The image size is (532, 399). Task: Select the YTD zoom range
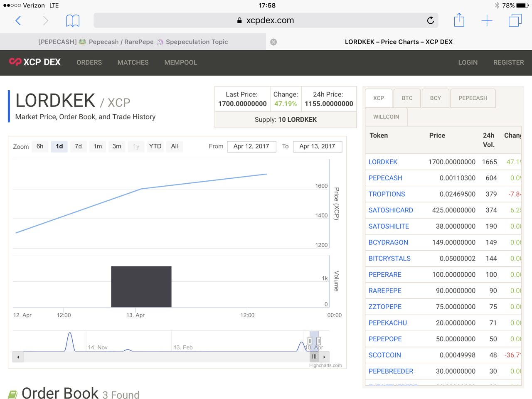155,146
